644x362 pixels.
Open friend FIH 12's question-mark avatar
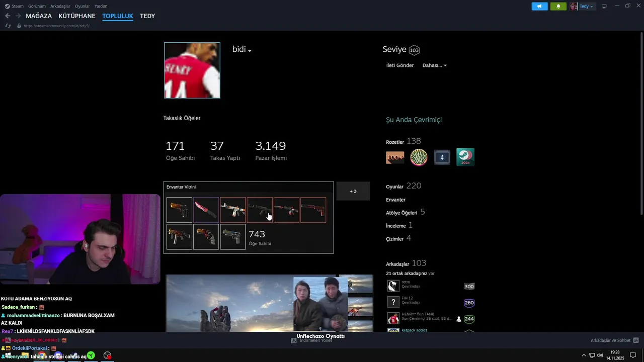pos(393,302)
